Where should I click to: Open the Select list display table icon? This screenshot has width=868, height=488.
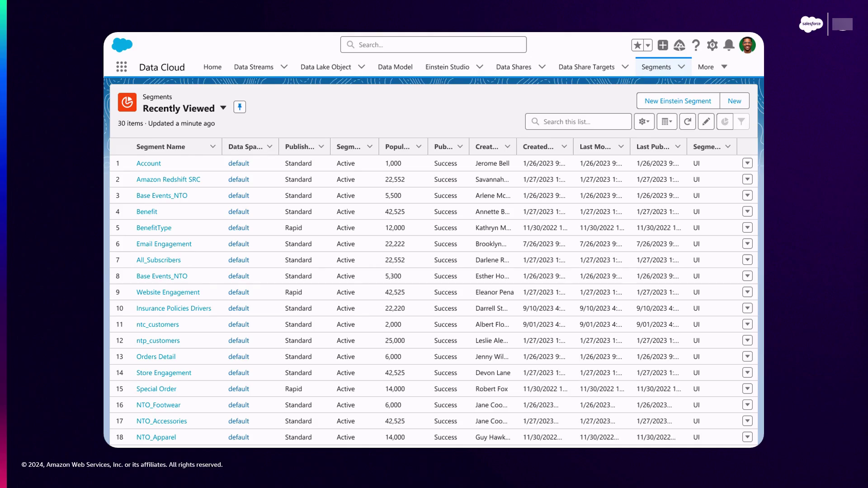point(666,122)
